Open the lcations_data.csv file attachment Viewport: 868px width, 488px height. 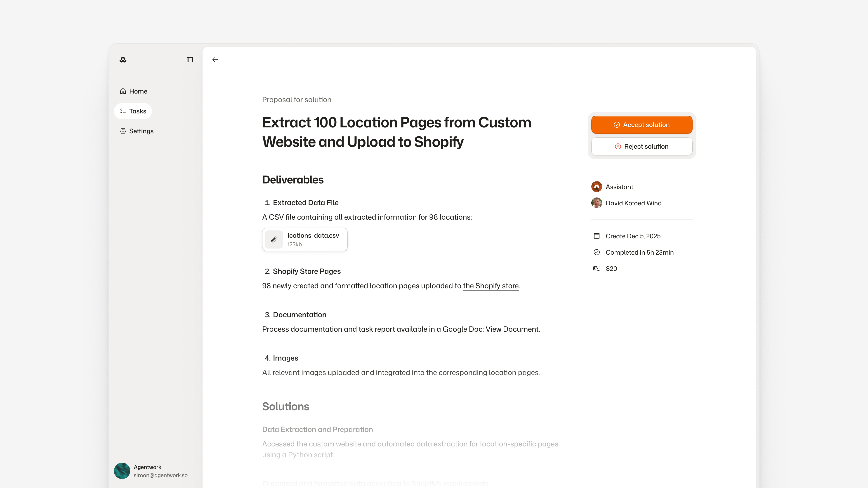pos(313,236)
